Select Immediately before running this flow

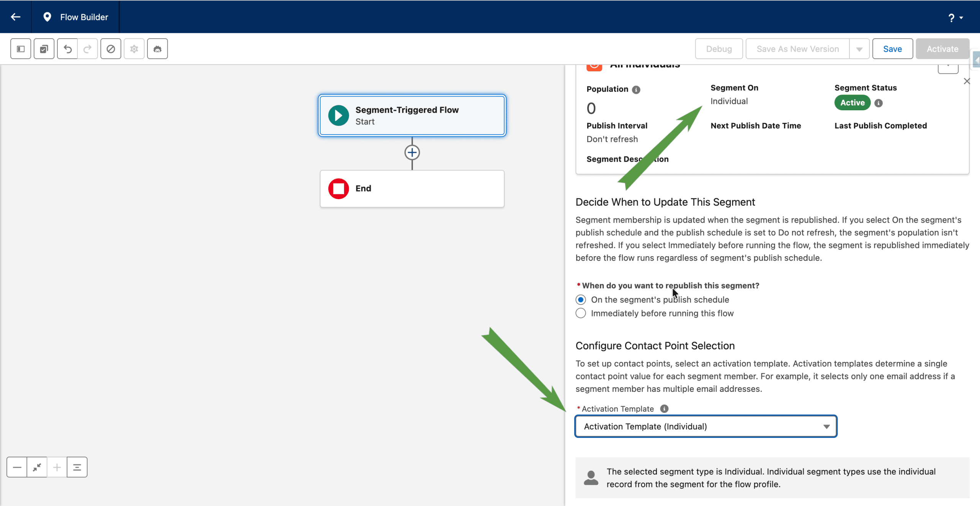[581, 313]
